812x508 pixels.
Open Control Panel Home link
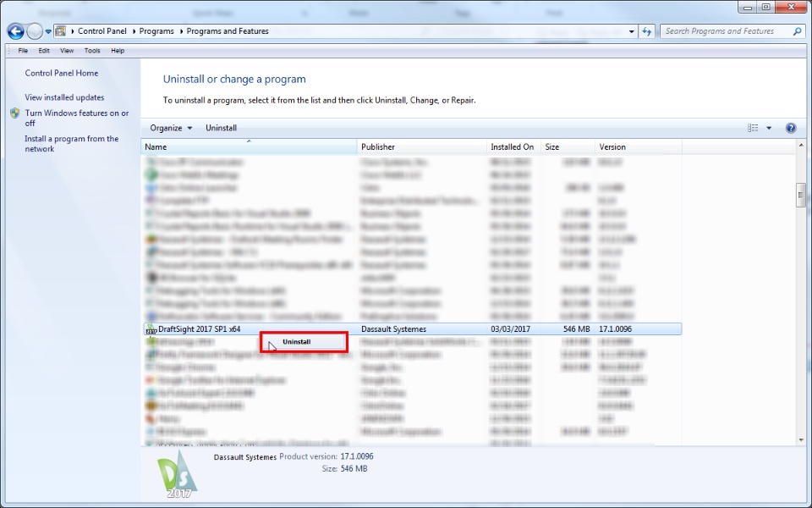pos(62,73)
